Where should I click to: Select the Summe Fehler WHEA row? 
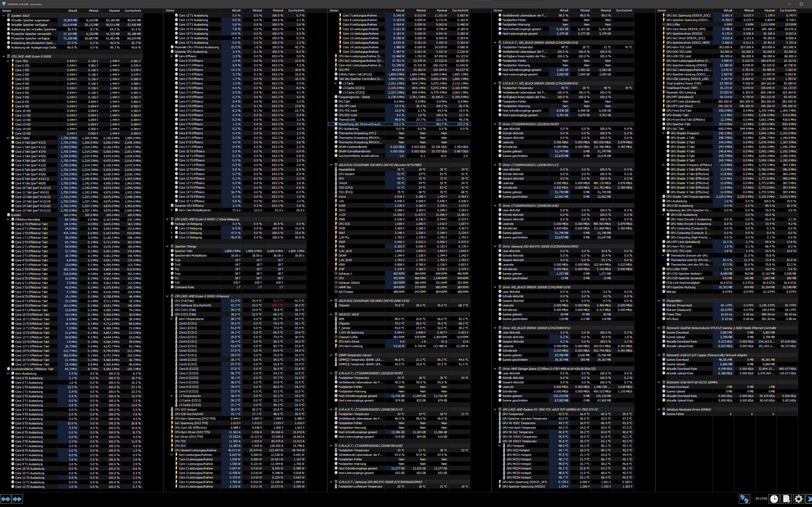coord(675,414)
